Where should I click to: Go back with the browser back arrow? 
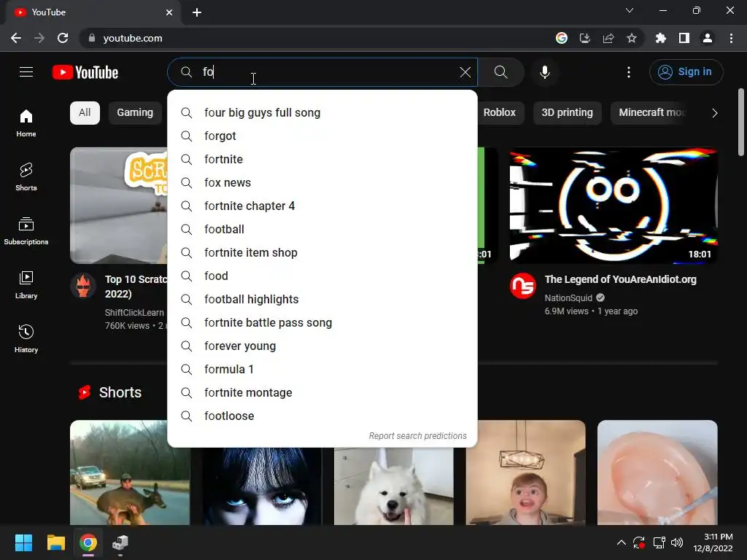point(16,38)
